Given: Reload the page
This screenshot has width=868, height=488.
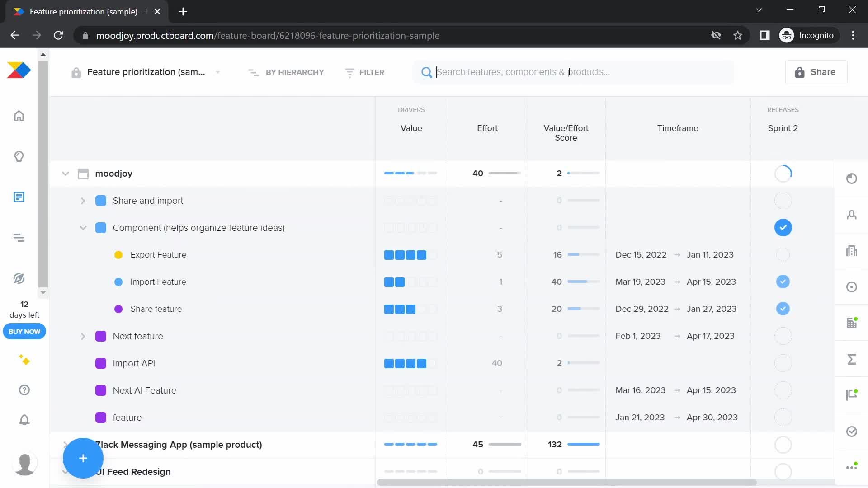Looking at the screenshot, I should pyautogui.click(x=59, y=35).
